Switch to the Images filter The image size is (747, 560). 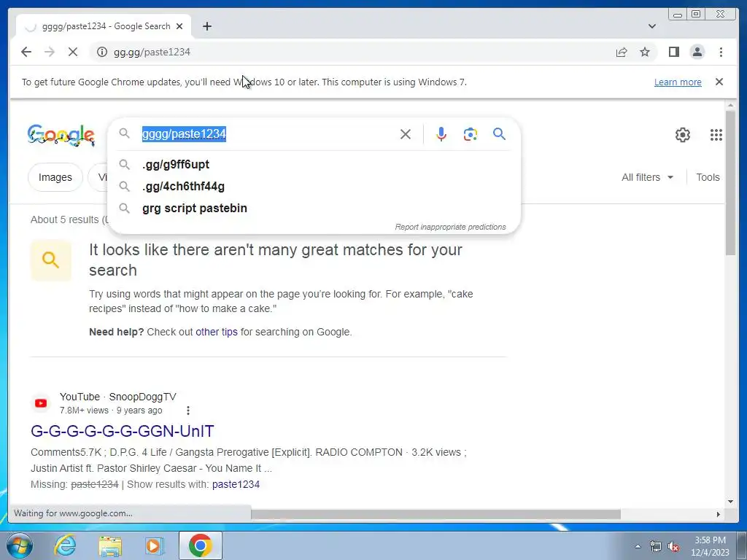[x=55, y=177]
